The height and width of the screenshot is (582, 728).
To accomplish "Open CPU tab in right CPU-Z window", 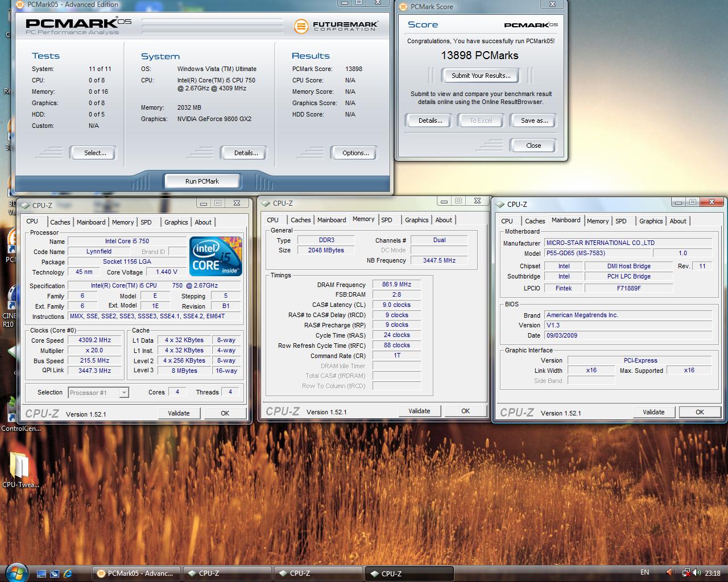I will click(x=507, y=221).
